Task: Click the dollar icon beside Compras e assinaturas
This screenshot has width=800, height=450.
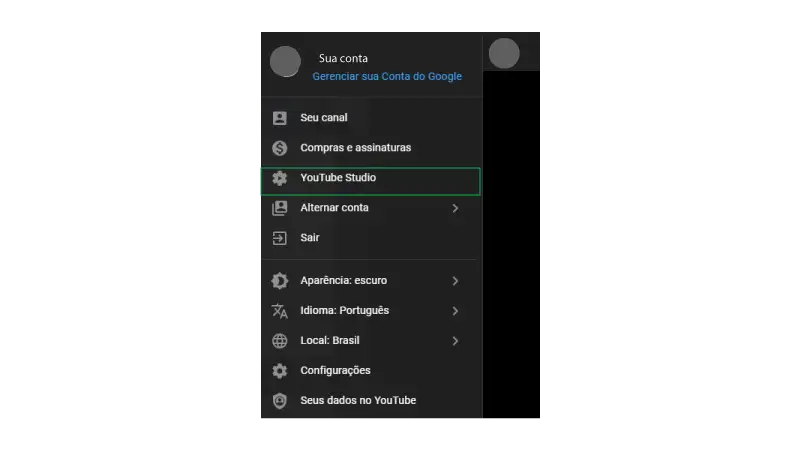Action: coord(280,148)
